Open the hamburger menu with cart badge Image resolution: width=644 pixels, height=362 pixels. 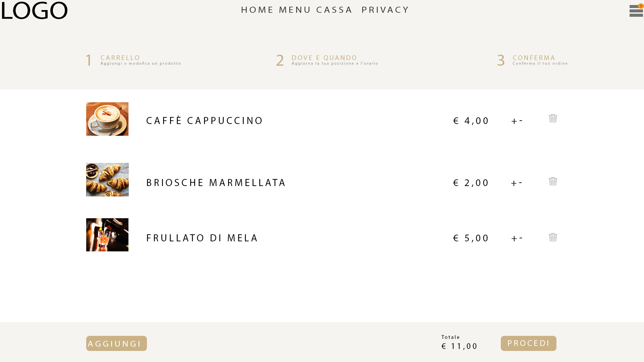(x=636, y=10)
